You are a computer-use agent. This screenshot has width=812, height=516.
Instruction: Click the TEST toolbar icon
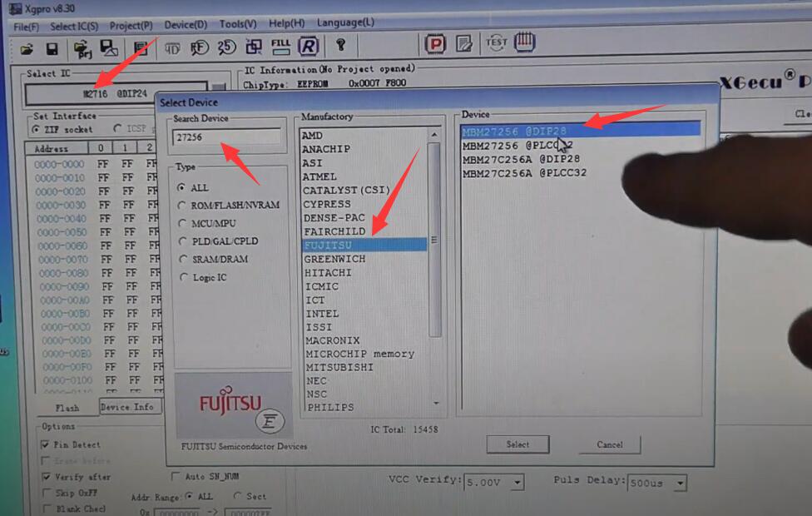point(496,42)
